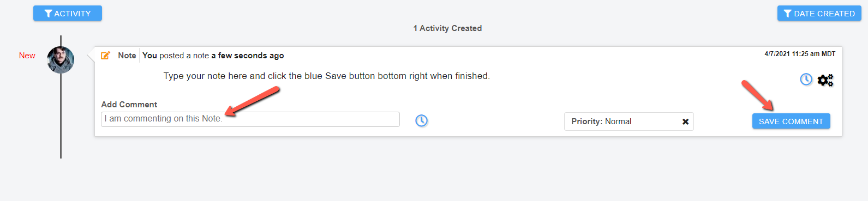This screenshot has width=868, height=201.
Task: Click the orange edit-note pencil icon
Action: [x=105, y=55]
